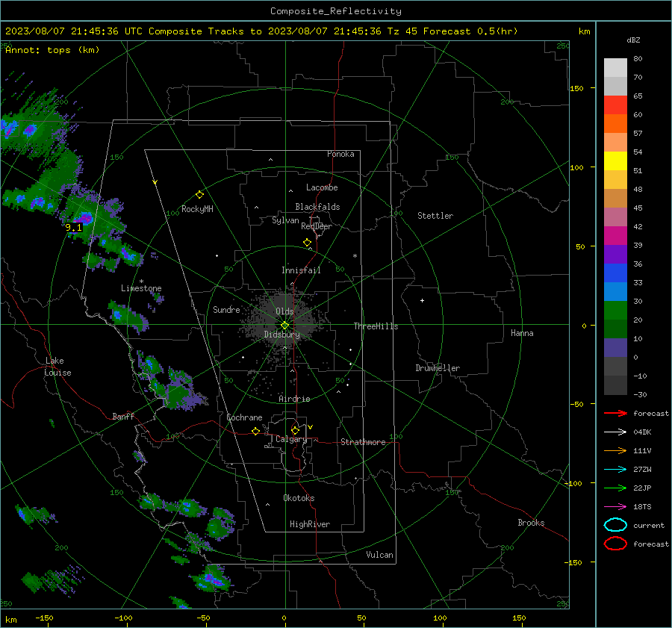Click the Banff map label

123,416
